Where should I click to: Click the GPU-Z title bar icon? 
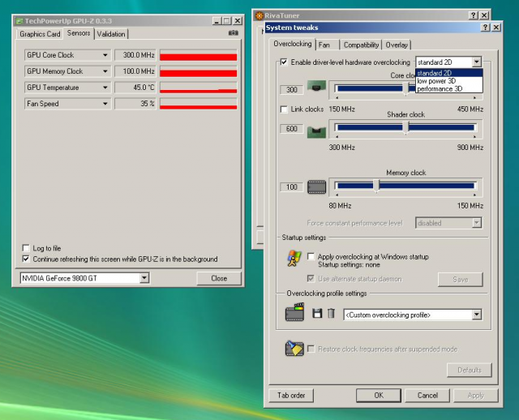(19, 21)
